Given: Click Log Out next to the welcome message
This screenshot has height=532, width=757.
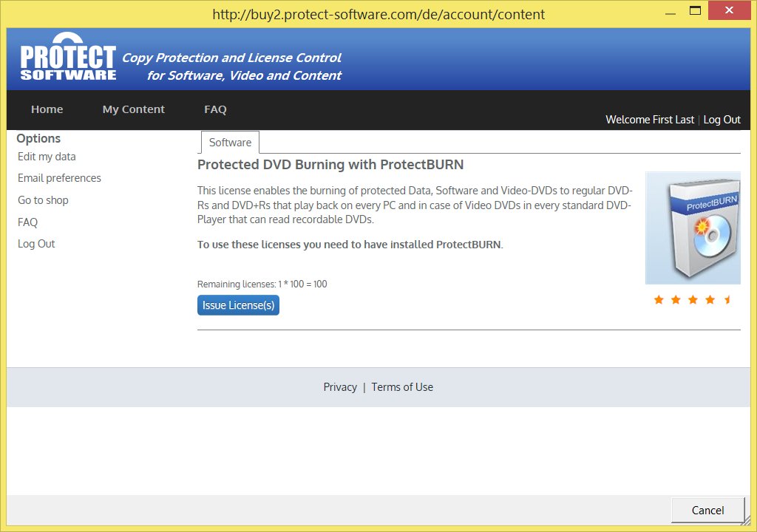Looking at the screenshot, I should point(722,120).
